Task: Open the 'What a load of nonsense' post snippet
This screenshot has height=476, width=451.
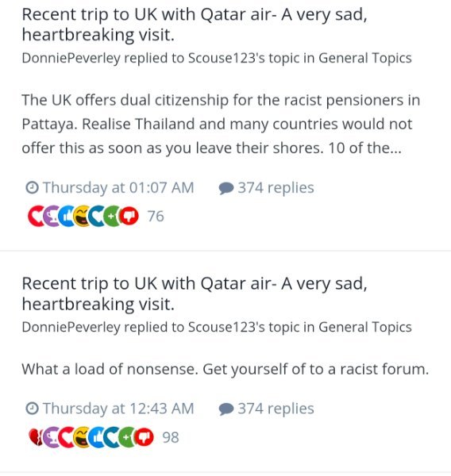Action: 225,370
